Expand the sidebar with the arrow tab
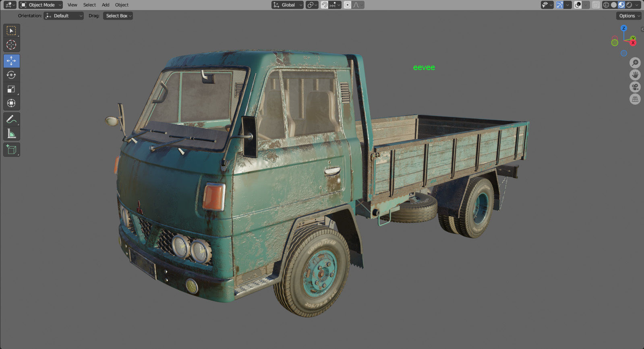Viewport: 644px width, 349px height. pyautogui.click(x=642, y=29)
